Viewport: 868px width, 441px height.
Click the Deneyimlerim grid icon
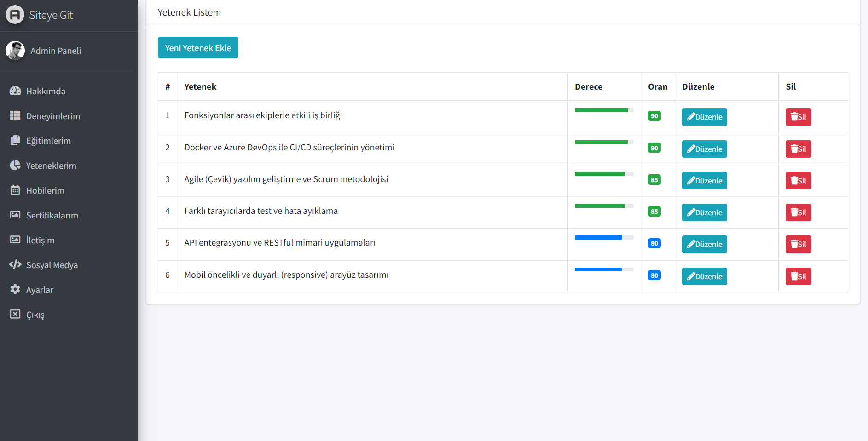pyautogui.click(x=15, y=115)
